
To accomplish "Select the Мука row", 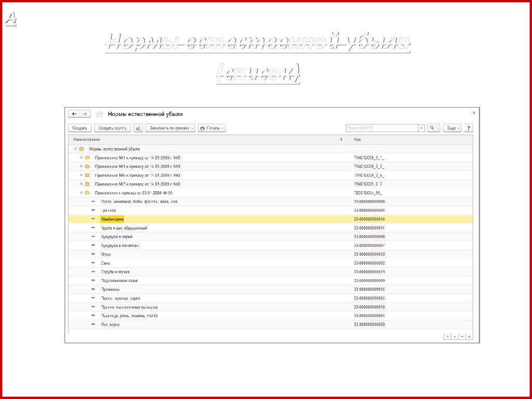I will pos(270,254).
